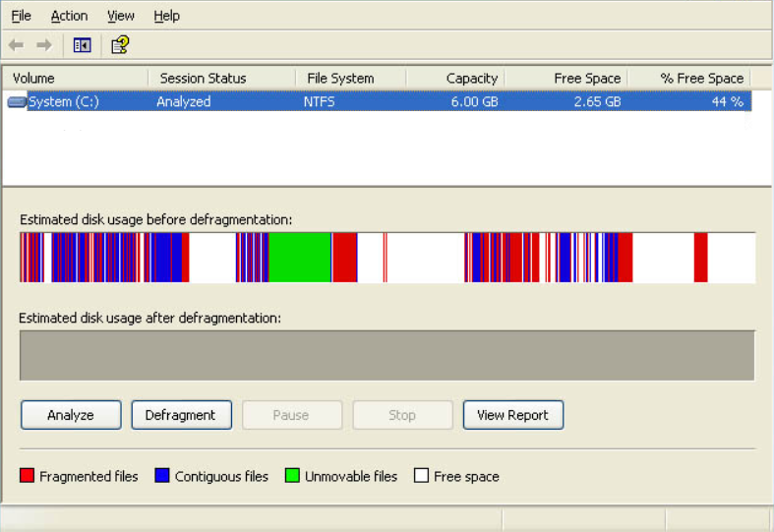Click the green unmovable block in usage map
This screenshot has height=532, width=774.
coord(300,258)
